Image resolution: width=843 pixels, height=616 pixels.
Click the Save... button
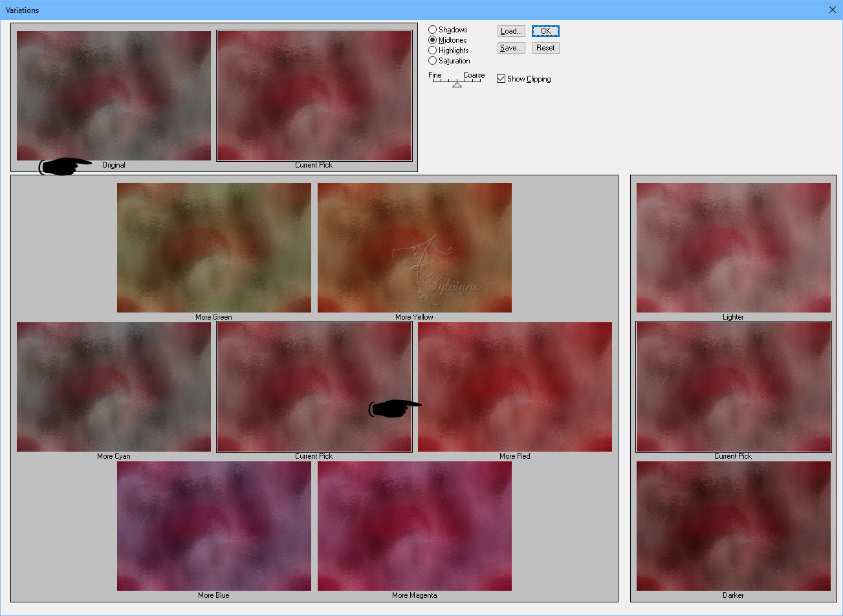click(511, 48)
